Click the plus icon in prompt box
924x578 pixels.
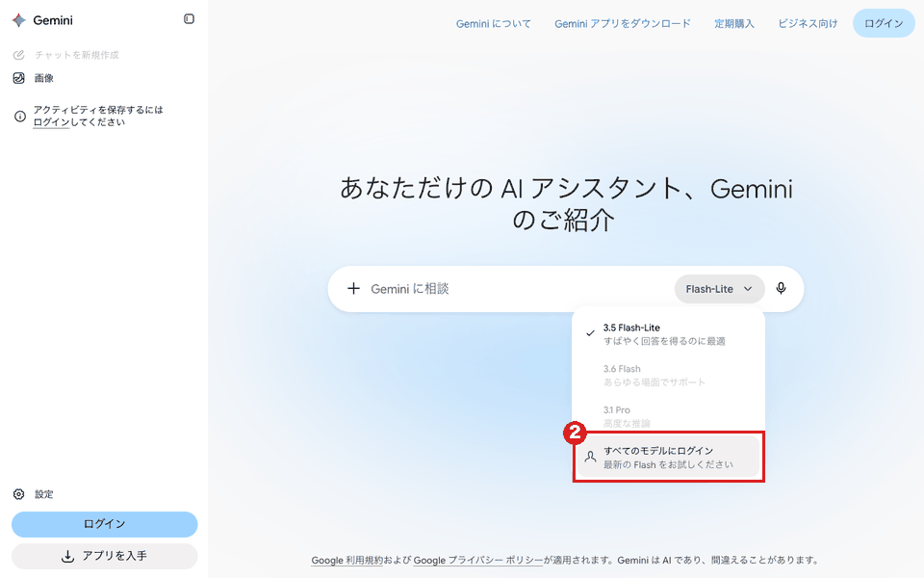(353, 288)
